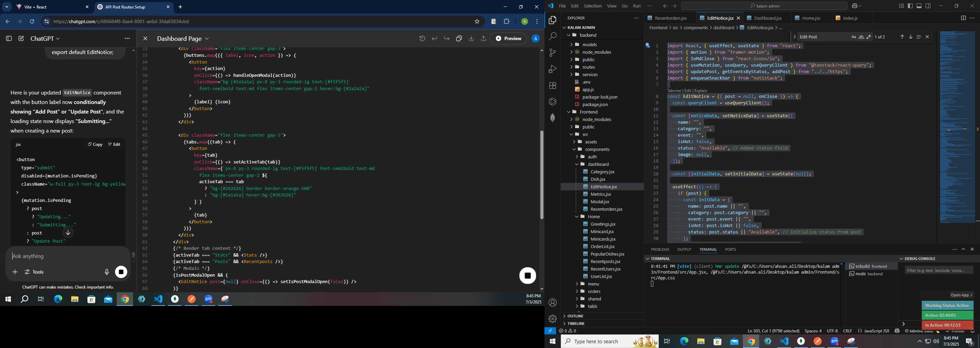980x348 pixels.
Task: Click the editor minimap
Action: [957, 127]
